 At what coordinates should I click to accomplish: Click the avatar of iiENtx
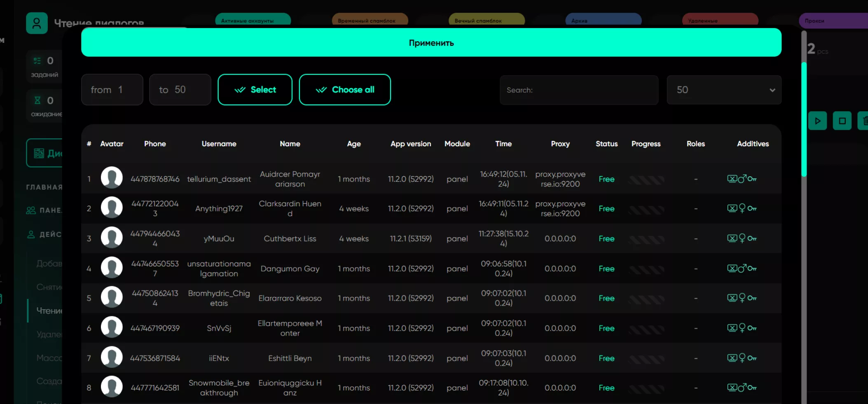coord(112,357)
